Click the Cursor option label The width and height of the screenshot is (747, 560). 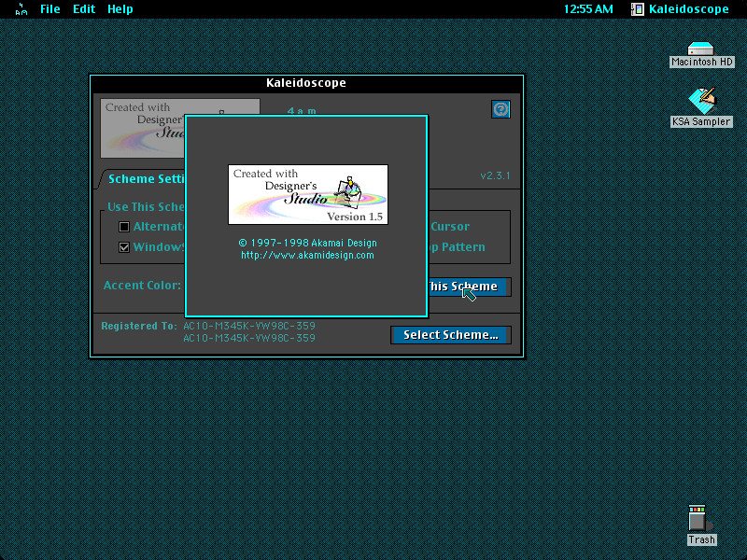tap(450, 227)
